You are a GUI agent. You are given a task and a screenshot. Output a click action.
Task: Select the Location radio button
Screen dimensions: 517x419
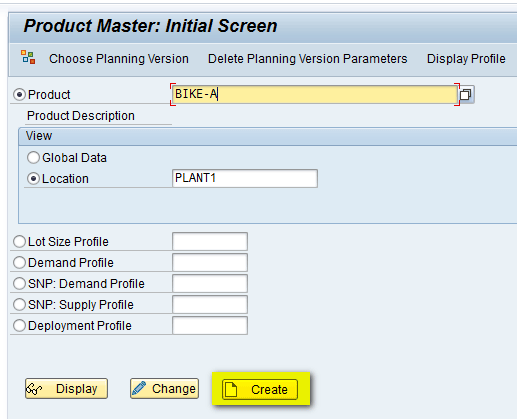point(33,179)
